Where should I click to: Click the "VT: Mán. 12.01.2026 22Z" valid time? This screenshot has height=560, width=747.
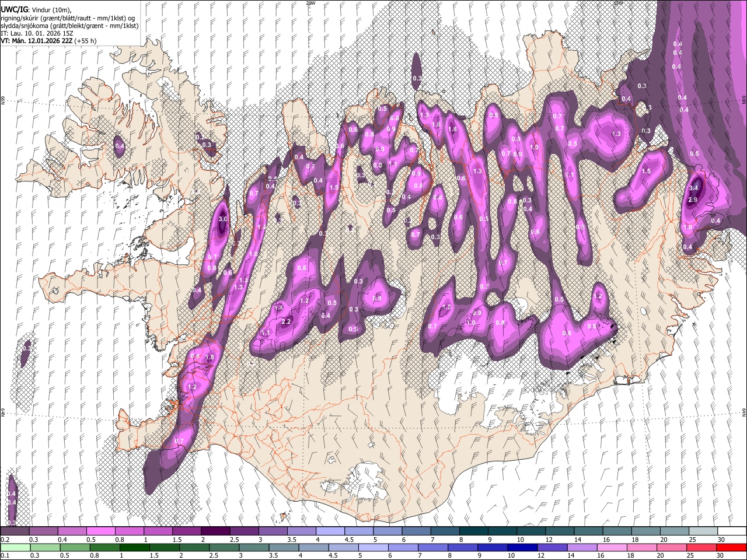click(37, 41)
